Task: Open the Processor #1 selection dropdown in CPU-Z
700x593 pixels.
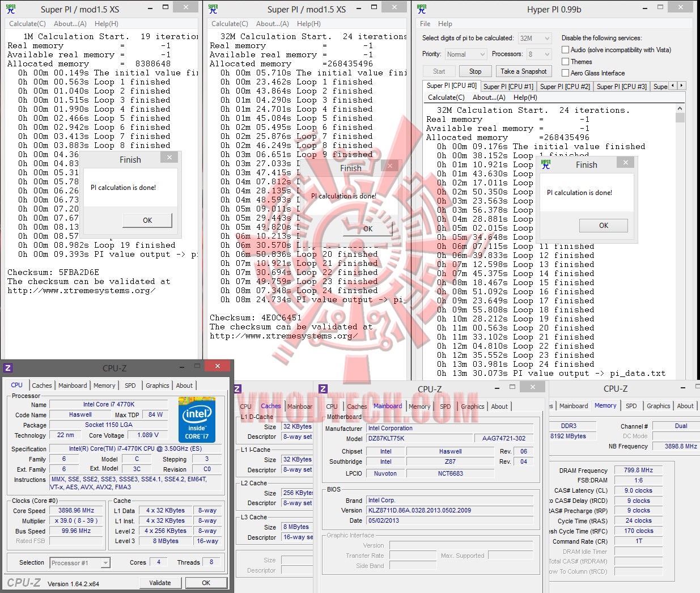Action: [80, 563]
